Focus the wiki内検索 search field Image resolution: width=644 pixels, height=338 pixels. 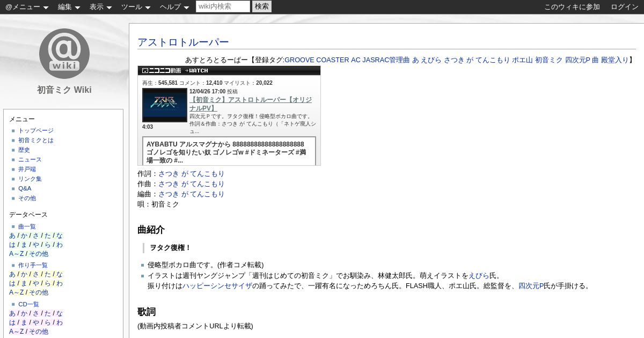point(223,6)
